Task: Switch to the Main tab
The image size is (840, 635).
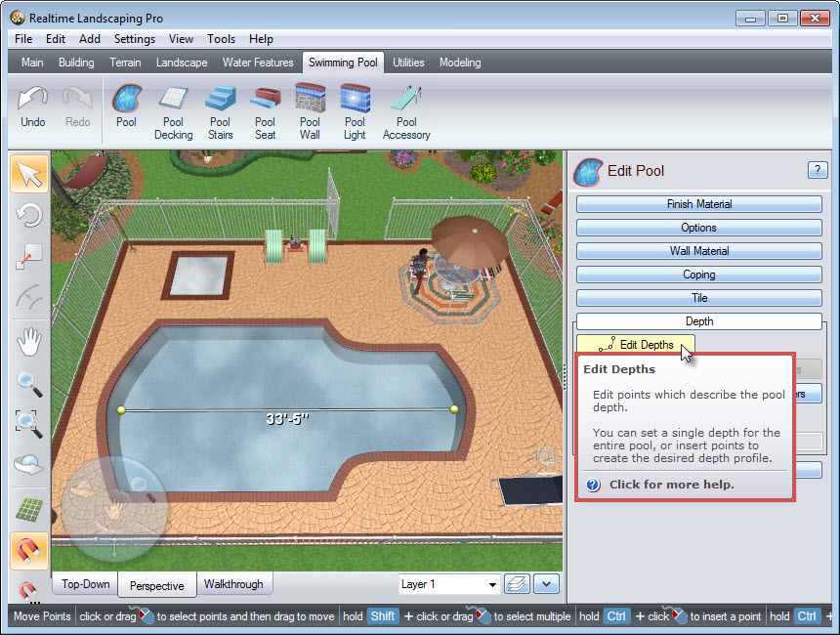Action: [x=32, y=63]
